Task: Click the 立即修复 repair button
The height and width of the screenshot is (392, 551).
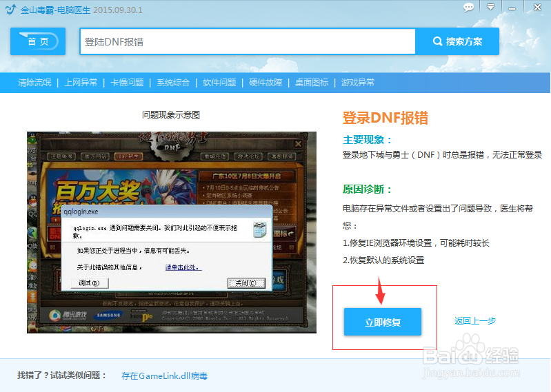Action: click(x=383, y=322)
